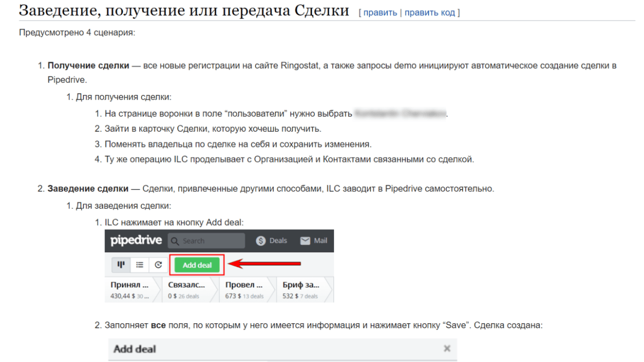Switch to the list view icon

pos(140,264)
